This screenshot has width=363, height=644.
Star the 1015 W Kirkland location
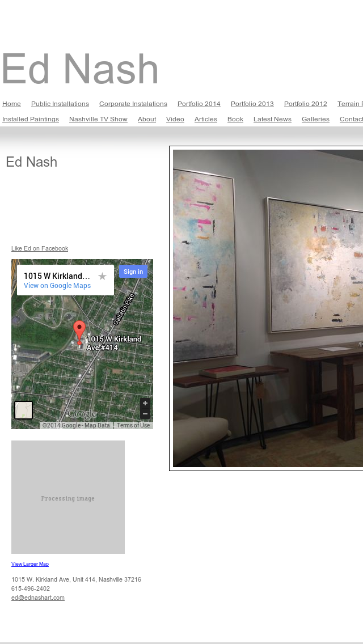coord(102,277)
